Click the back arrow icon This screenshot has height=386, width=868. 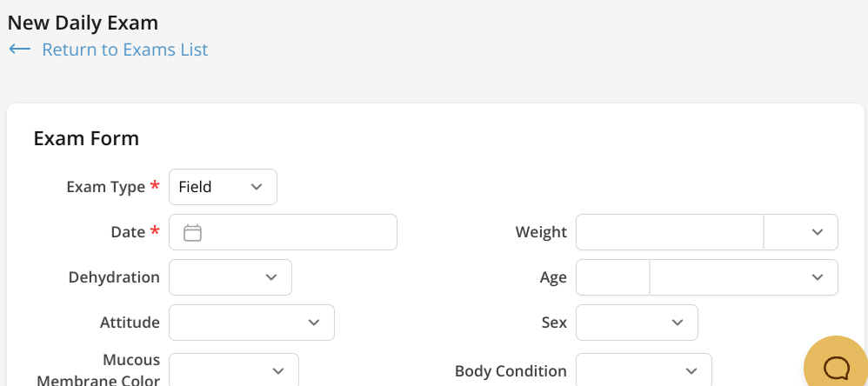[x=20, y=50]
